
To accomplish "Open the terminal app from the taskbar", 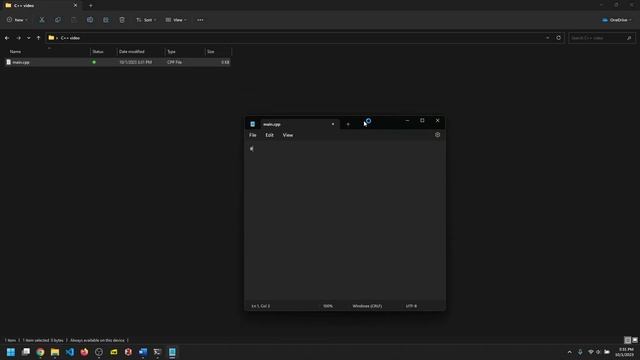I will (158, 352).
